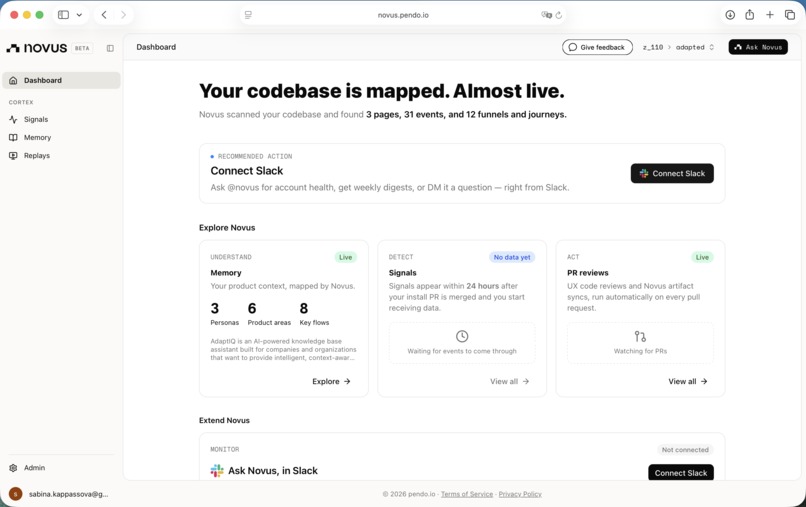The width and height of the screenshot is (806, 507).
Task: Click the Safari share icon
Action: (x=749, y=14)
